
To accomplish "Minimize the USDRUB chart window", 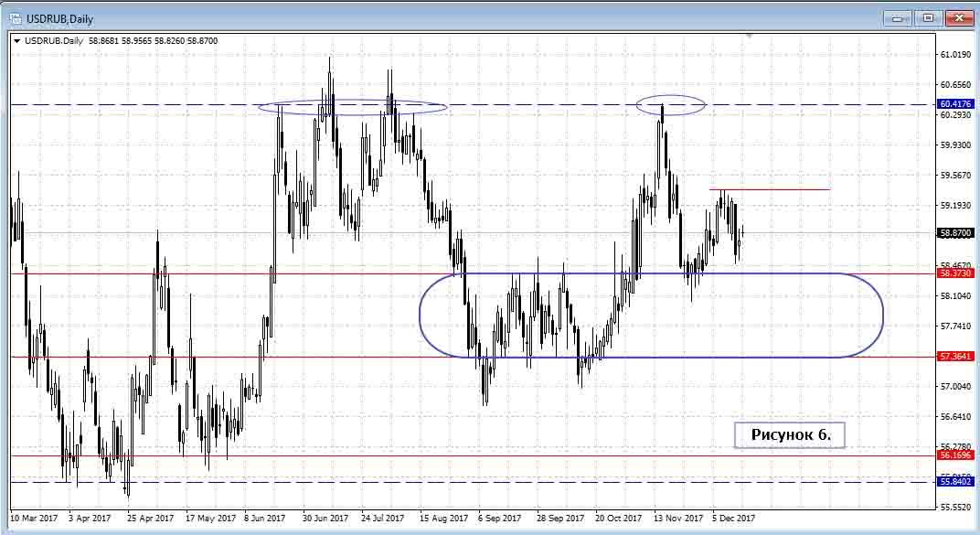I will pos(897,17).
